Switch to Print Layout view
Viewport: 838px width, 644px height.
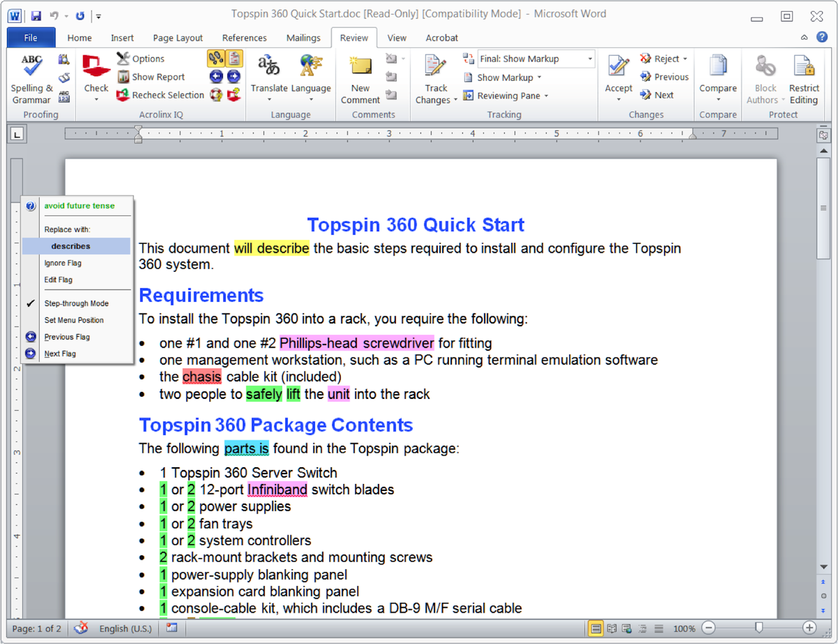coord(596,628)
